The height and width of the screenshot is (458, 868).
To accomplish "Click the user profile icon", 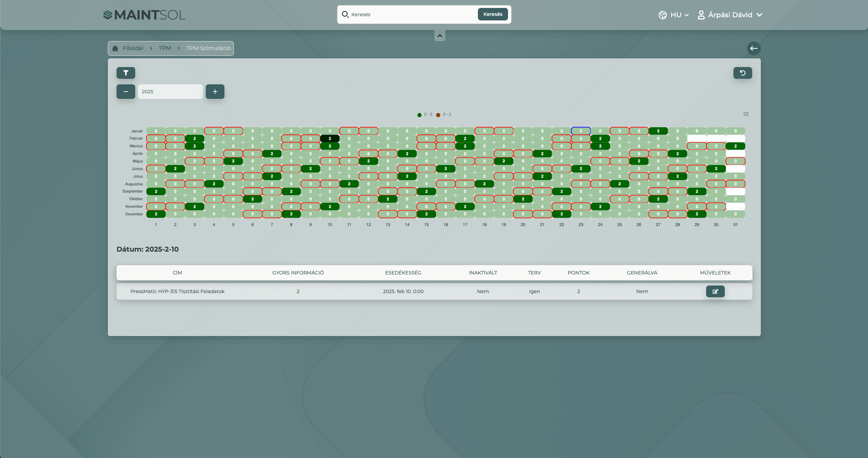I will point(701,15).
